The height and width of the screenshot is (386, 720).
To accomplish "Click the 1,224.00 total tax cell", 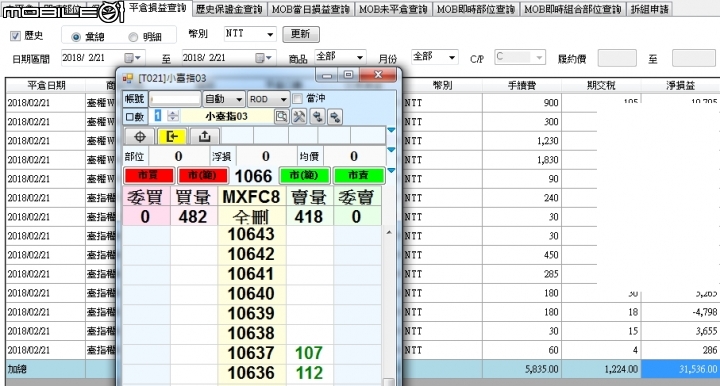I will coord(601,369).
